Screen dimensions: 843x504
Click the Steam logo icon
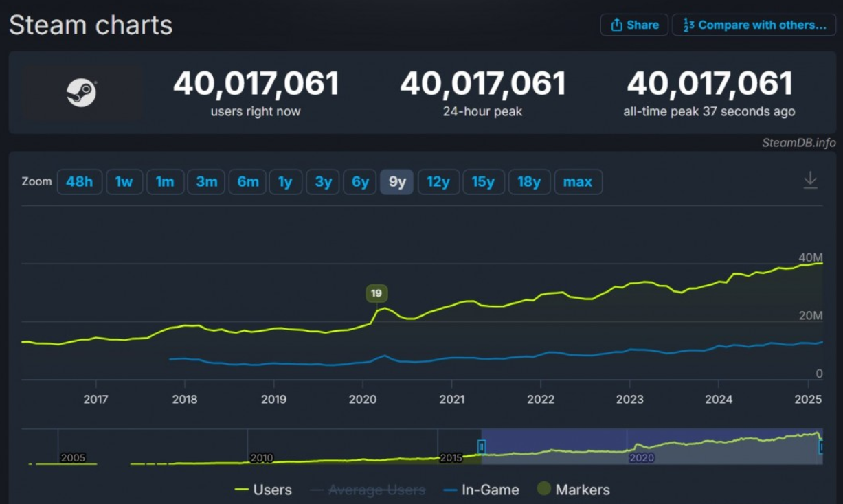[82, 93]
